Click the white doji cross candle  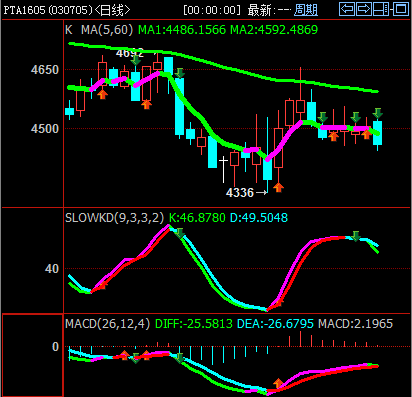tap(223, 169)
